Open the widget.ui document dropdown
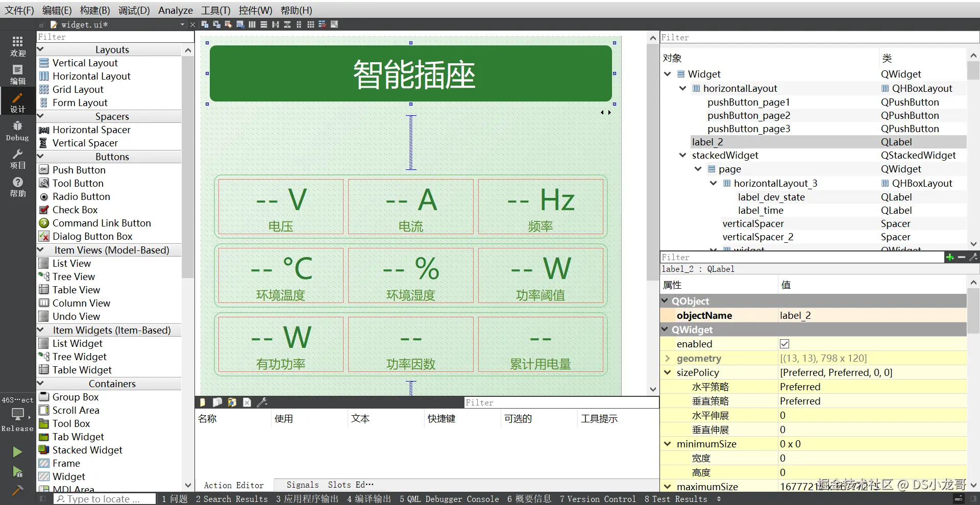This screenshot has height=505, width=980. (182, 24)
